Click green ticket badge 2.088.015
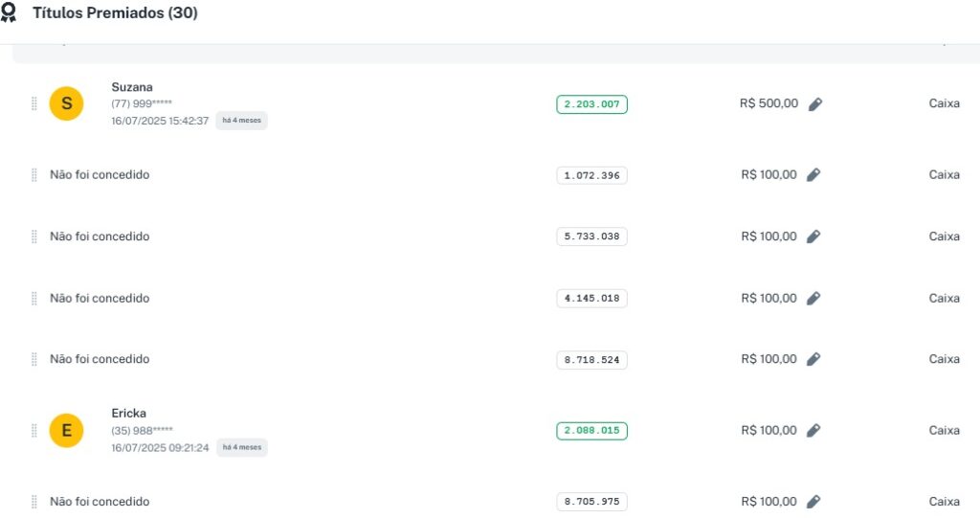The image size is (980, 518). 591,431
